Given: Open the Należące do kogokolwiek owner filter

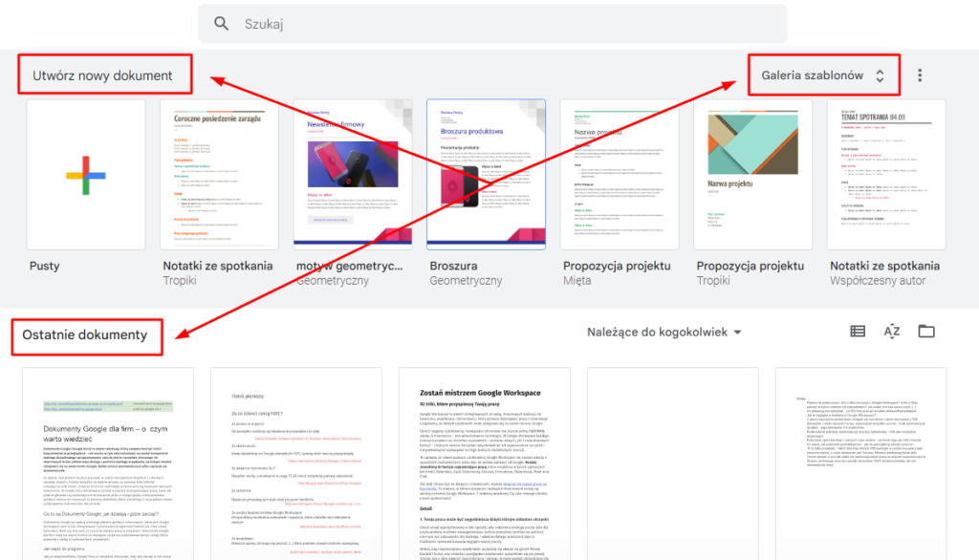Looking at the screenshot, I should coord(664,333).
